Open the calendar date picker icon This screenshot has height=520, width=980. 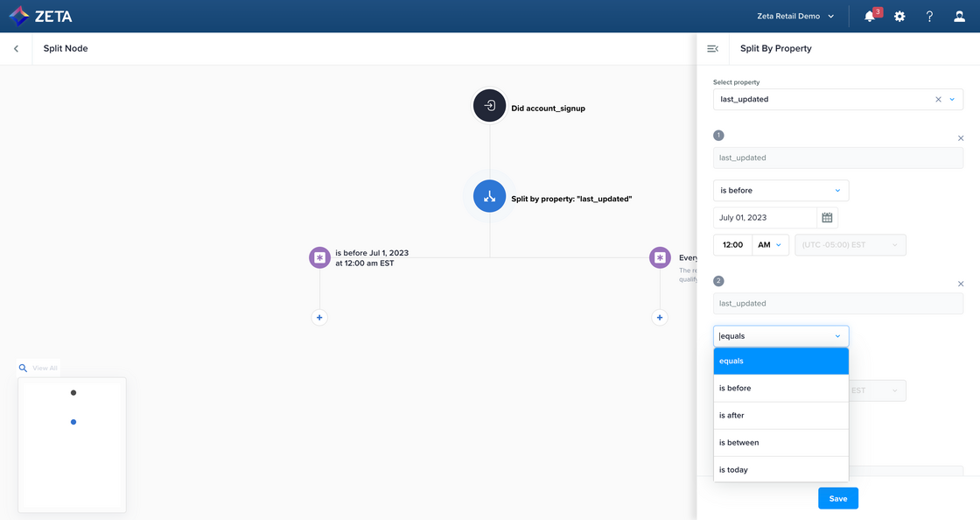click(x=827, y=217)
